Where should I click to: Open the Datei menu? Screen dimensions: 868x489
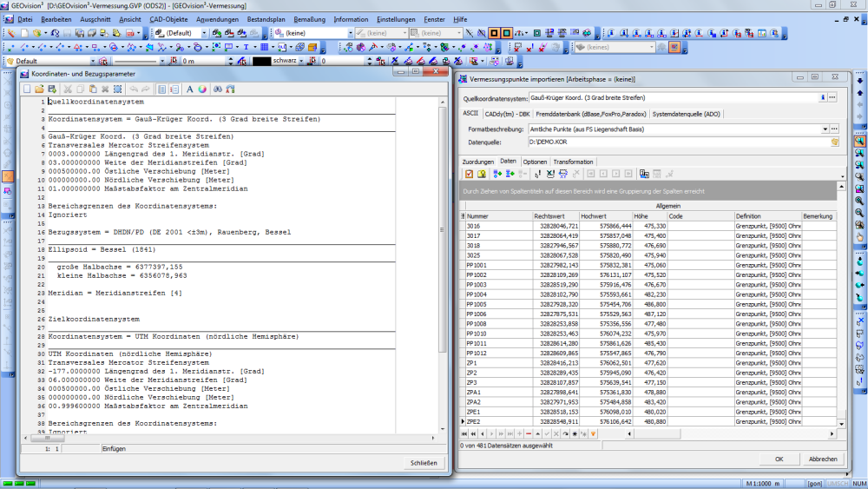click(25, 19)
